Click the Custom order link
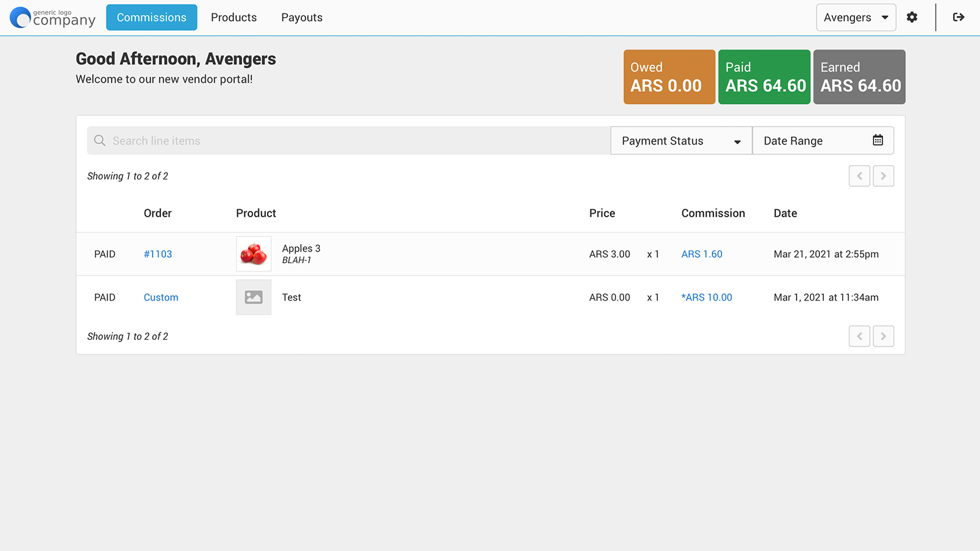The width and height of the screenshot is (980, 551). pyautogui.click(x=160, y=298)
